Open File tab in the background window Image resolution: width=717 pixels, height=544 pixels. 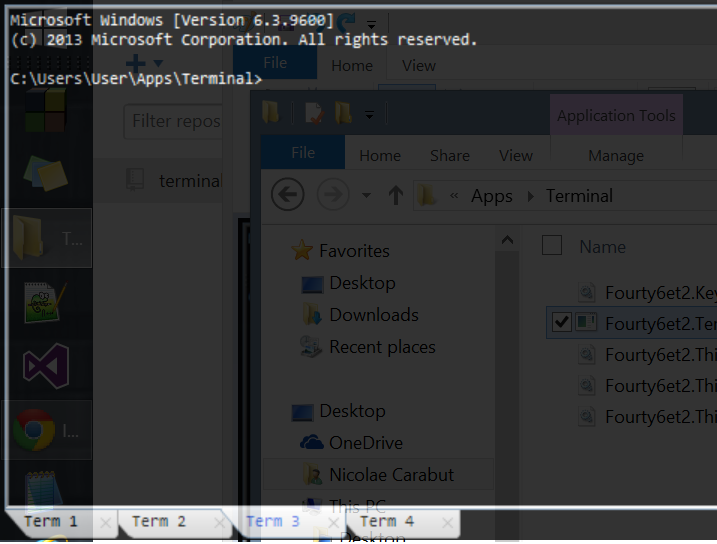(275, 63)
